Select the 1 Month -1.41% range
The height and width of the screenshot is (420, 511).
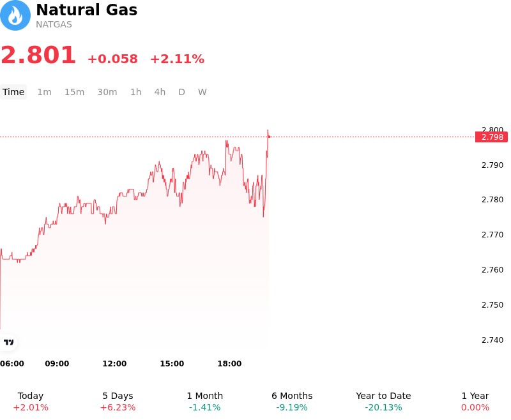click(x=204, y=401)
